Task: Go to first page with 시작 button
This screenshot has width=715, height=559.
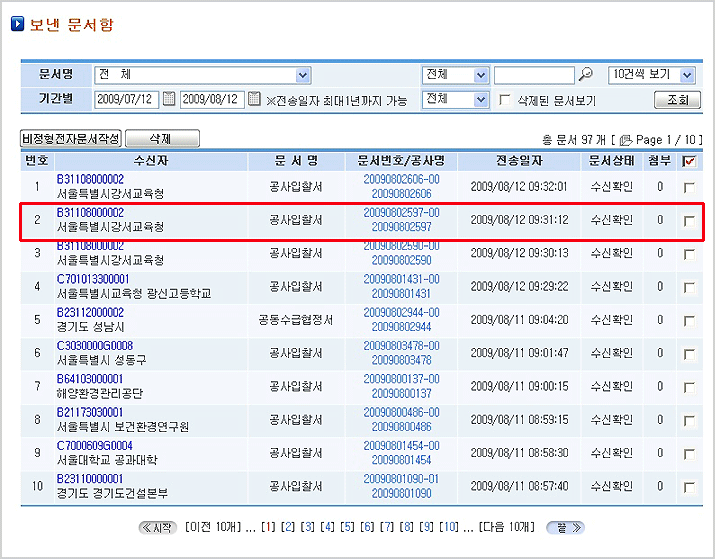Action: 158,527
